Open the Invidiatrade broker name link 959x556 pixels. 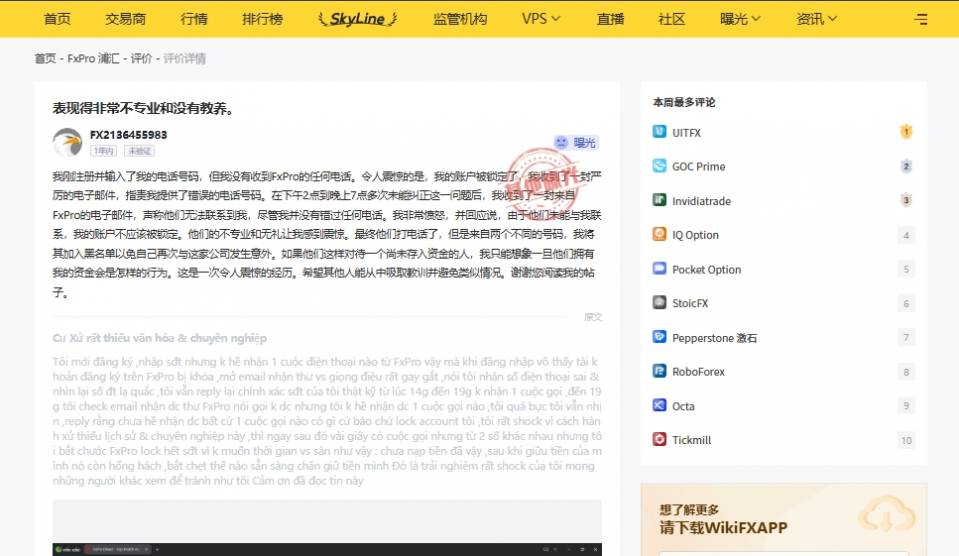click(x=702, y=201)
